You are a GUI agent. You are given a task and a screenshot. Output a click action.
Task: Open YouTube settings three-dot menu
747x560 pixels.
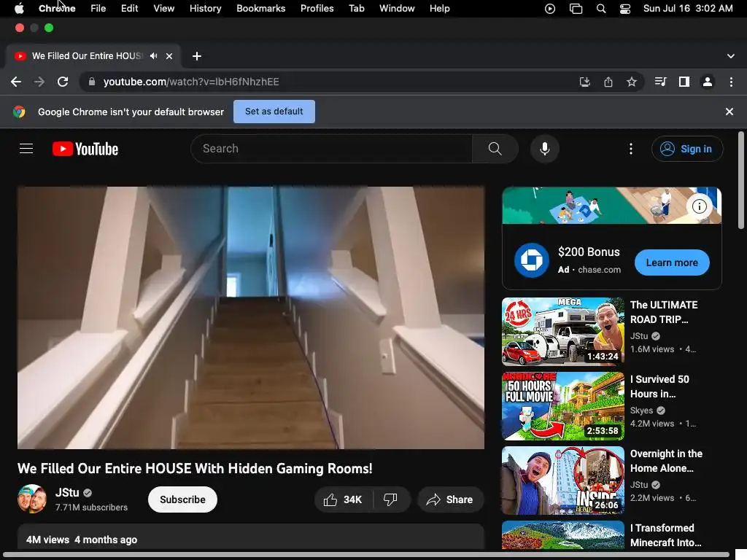[x=631, y=149]
